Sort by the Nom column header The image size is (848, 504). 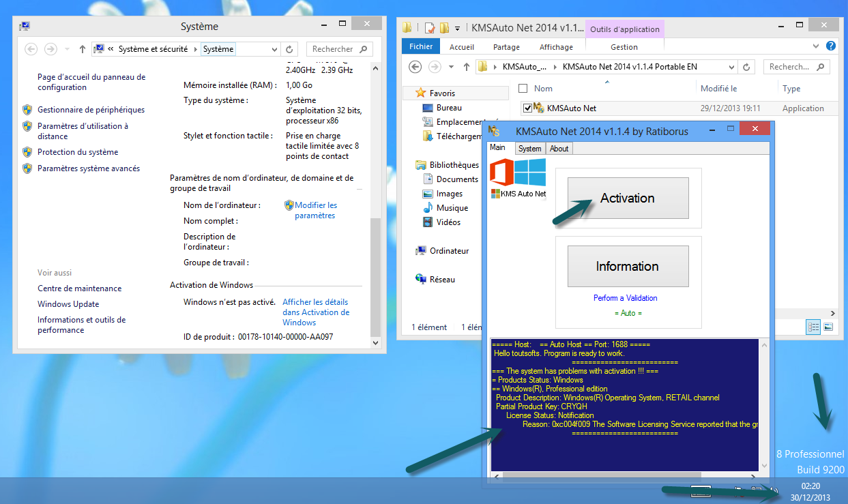coord(543,88)
